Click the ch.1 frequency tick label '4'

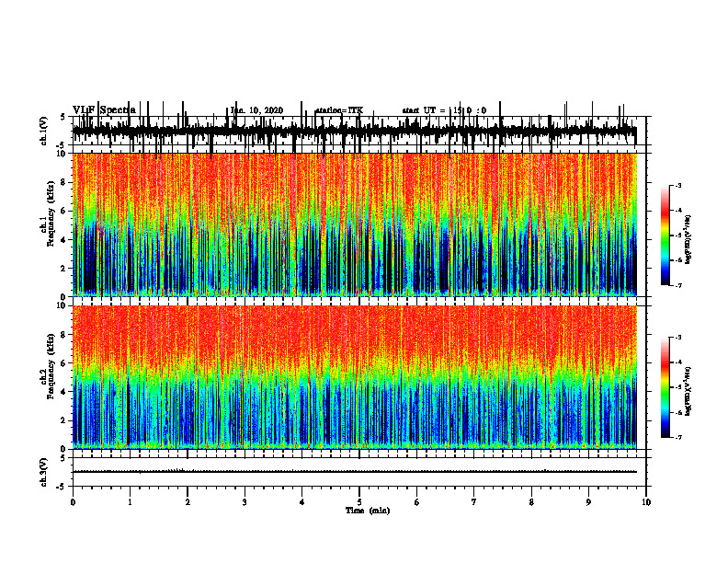[x=63, y=240]
